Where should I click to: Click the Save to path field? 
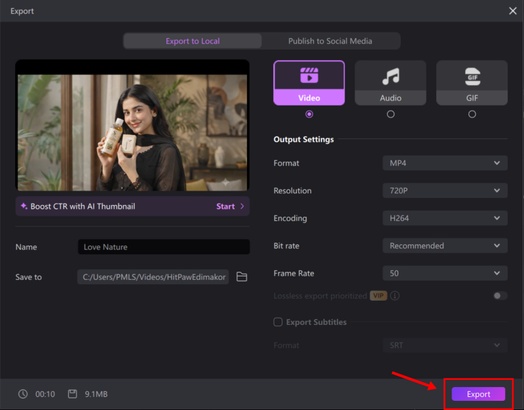pyautogui.click(x=153, y=277)
